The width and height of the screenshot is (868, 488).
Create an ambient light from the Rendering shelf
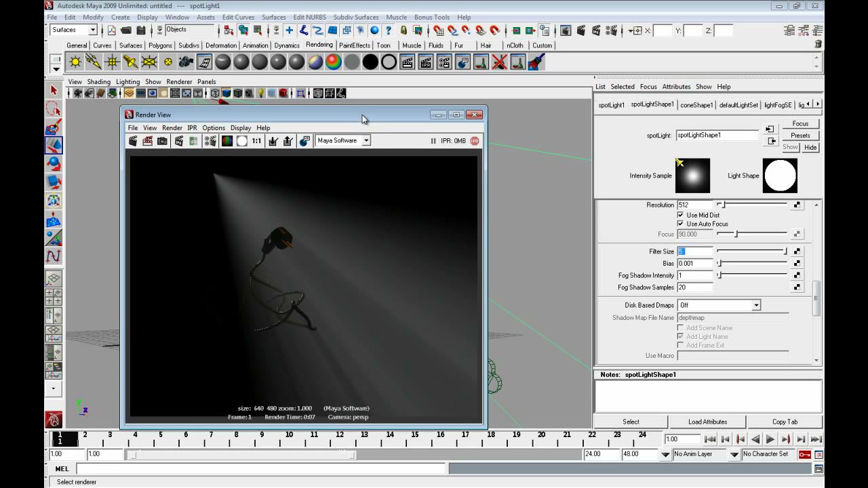pos(75,62)
